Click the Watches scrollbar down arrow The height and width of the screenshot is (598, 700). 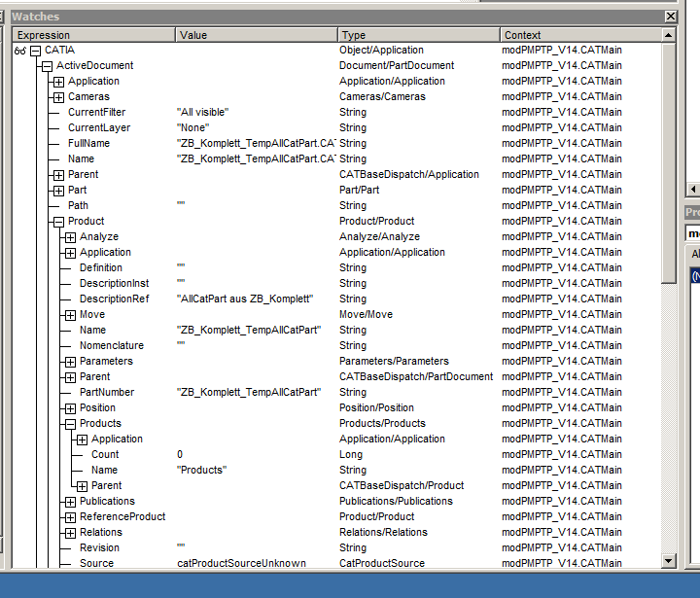coord(668,560)
